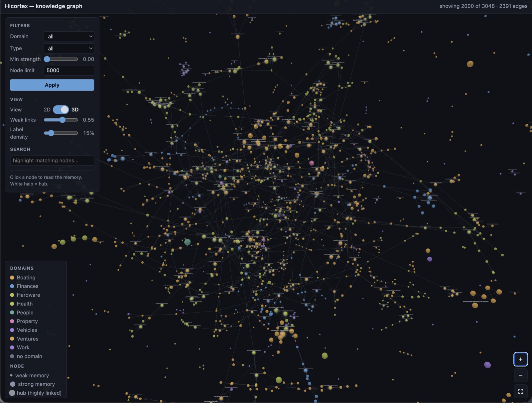
Task: Click the hub (highly linked) legend item
Action: [x=36, y=393]
